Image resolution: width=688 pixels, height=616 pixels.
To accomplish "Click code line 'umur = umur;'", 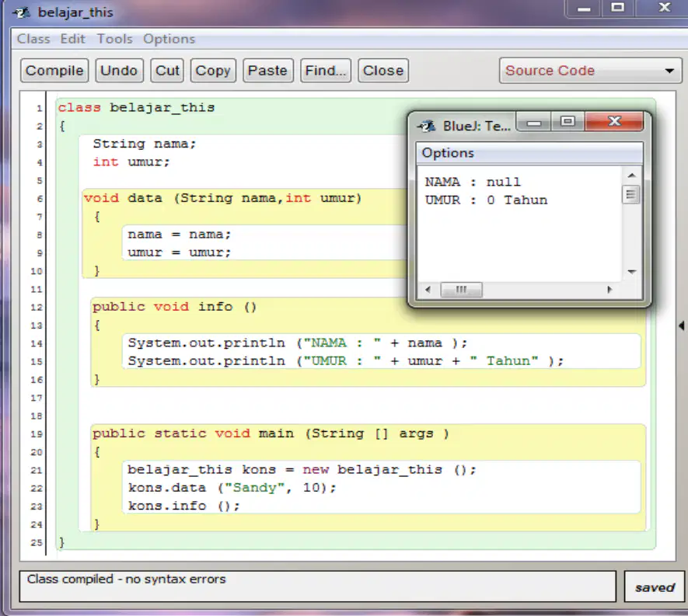I will pos(179,252).
